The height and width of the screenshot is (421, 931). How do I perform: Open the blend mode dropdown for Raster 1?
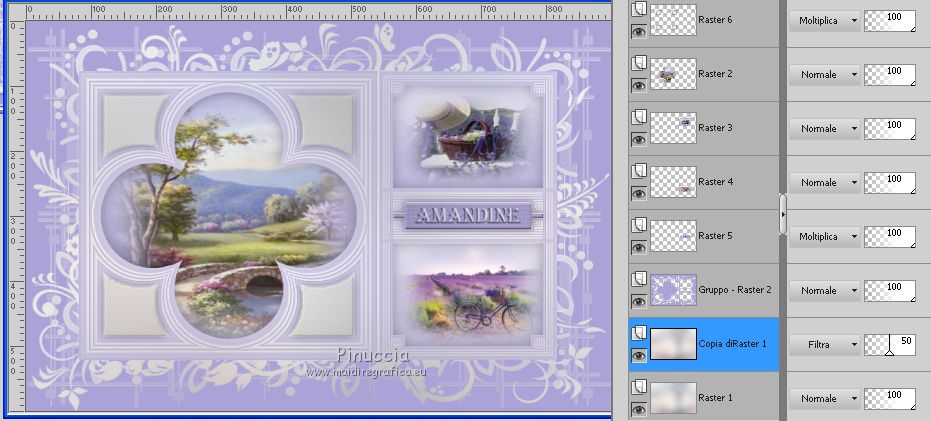[824, 399]
